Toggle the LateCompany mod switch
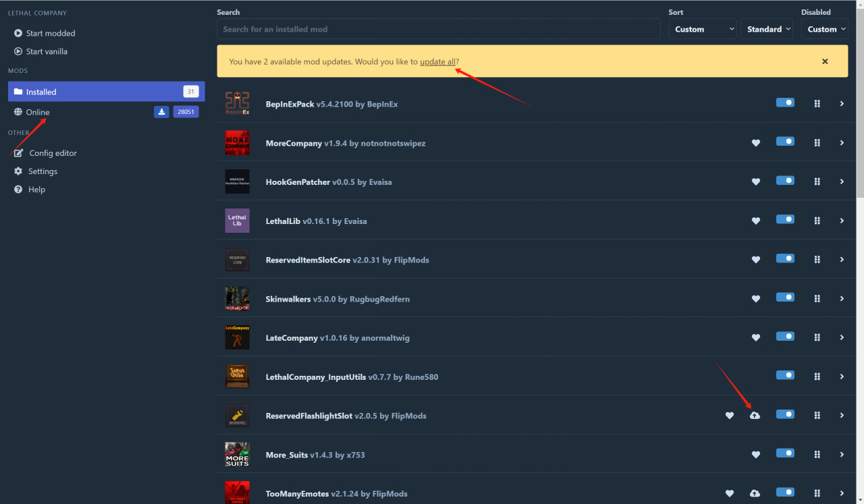 [785, 336]
